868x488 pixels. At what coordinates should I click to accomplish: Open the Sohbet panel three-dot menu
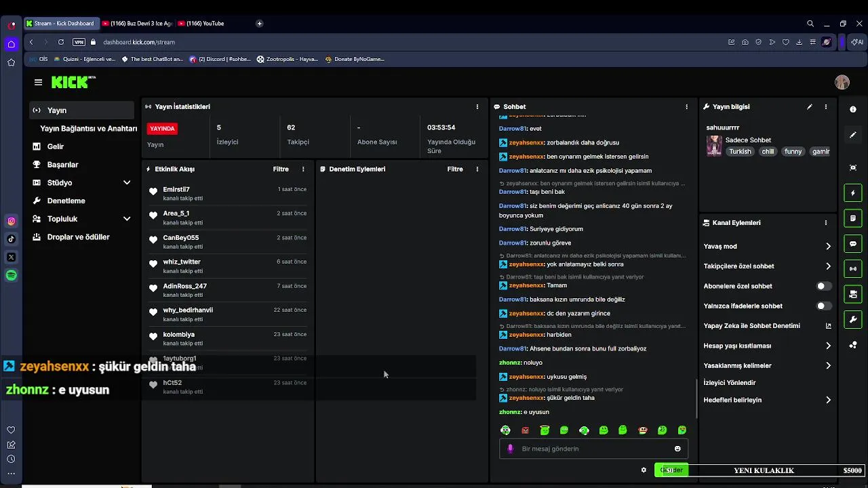click(686, 106)
